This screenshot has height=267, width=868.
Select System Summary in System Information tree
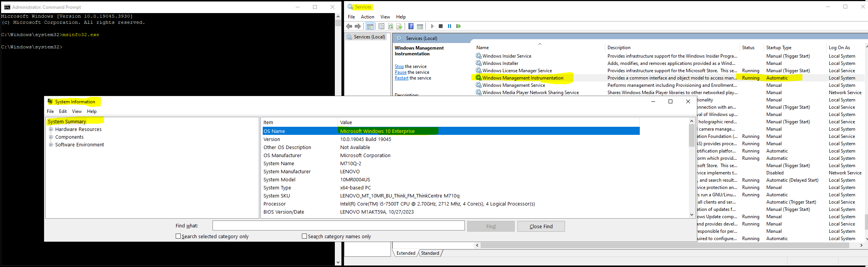point(67,121)
